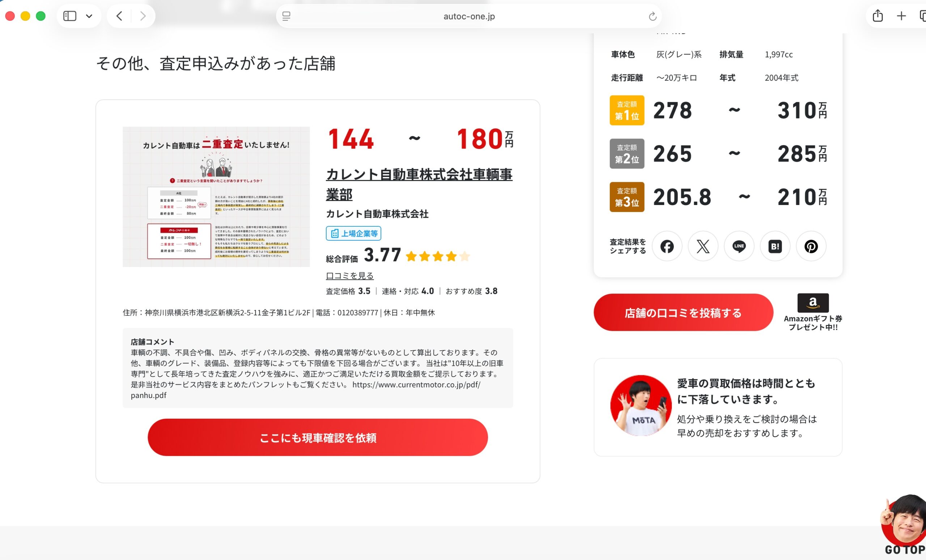Click the カレント自動車株式会社 company name text
Image resolution: width=926 pixels, height=560 pixels.
tap(377, 214)
